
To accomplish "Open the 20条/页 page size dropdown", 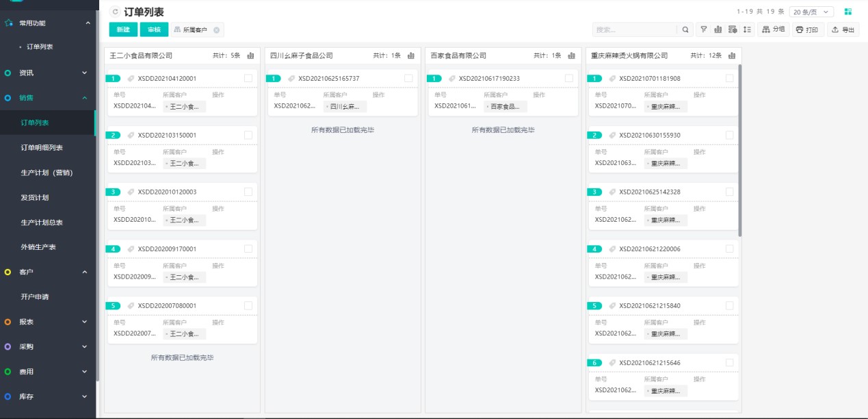I will pos(811,12).
